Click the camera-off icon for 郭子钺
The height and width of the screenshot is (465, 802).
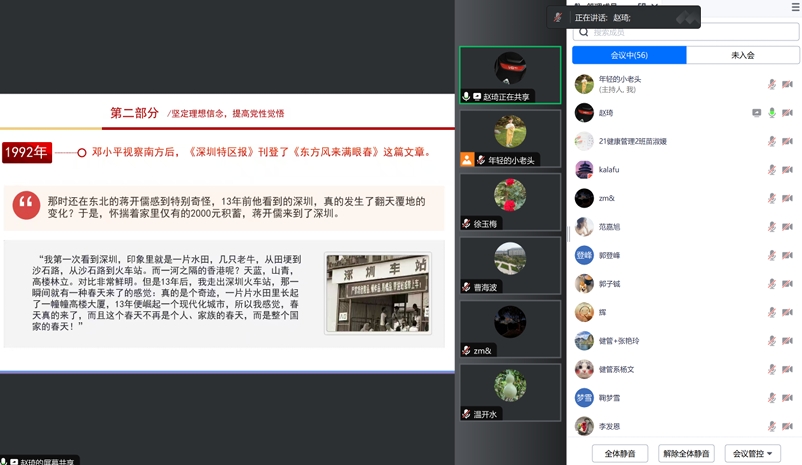tap(787, 284)
